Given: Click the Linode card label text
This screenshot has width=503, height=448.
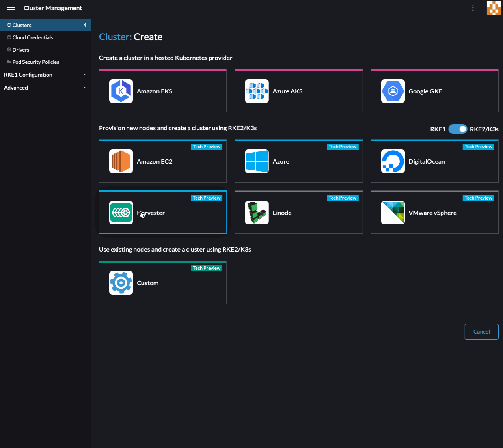Looking at the screenshot, I should [x=282, y=213].
